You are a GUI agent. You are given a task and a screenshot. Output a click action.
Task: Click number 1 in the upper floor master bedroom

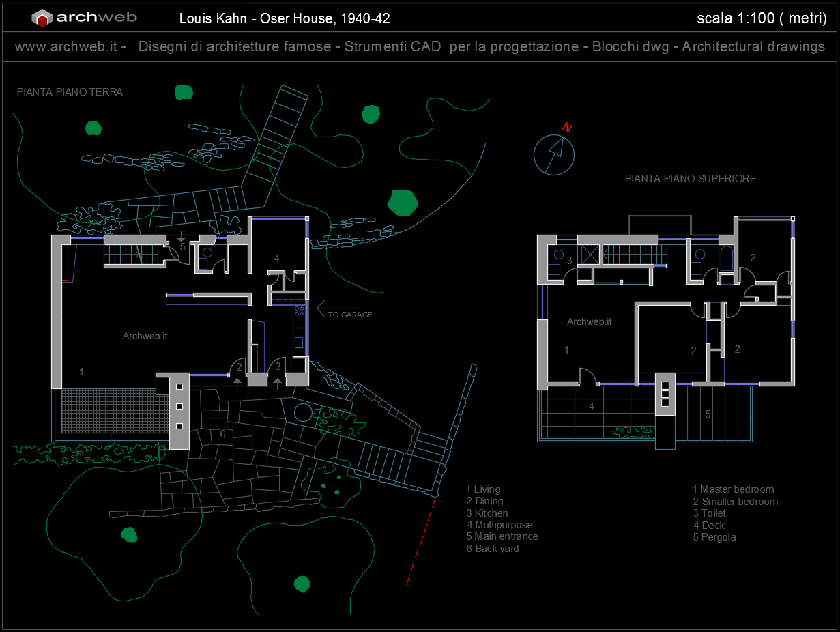click(x=566, y=350)
